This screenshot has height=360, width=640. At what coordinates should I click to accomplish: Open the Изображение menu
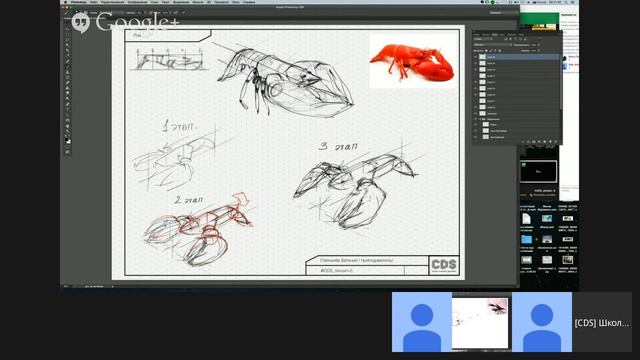(x=137, y=2)
